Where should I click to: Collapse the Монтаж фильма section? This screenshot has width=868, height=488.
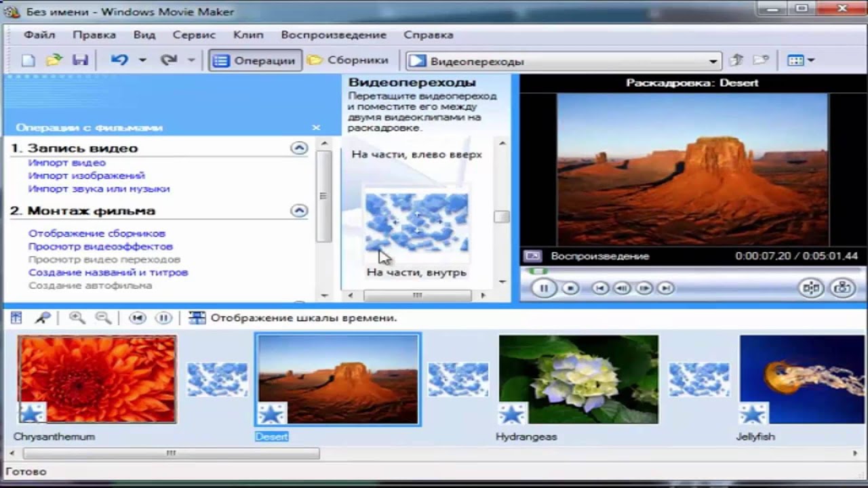pos(299,211)
